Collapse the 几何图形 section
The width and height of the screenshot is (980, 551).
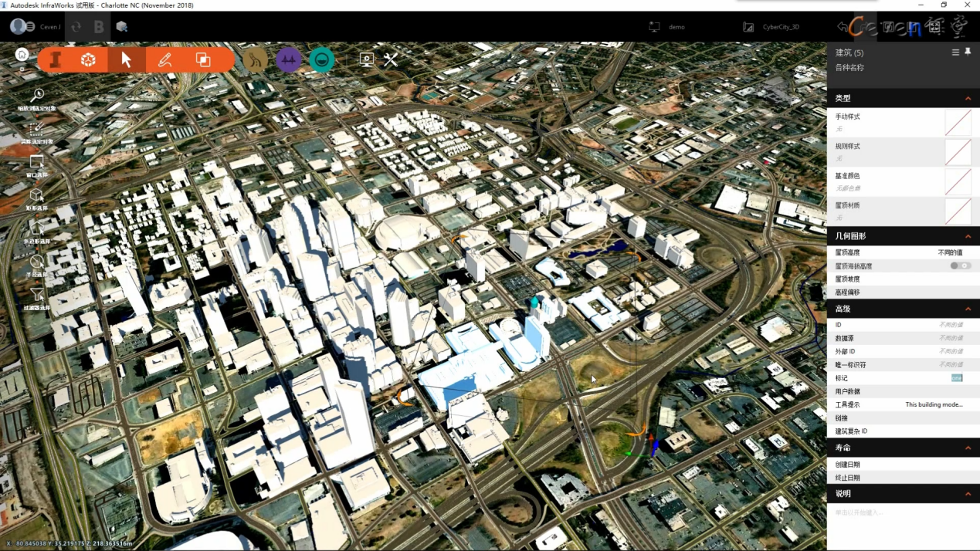click(968, 236)
